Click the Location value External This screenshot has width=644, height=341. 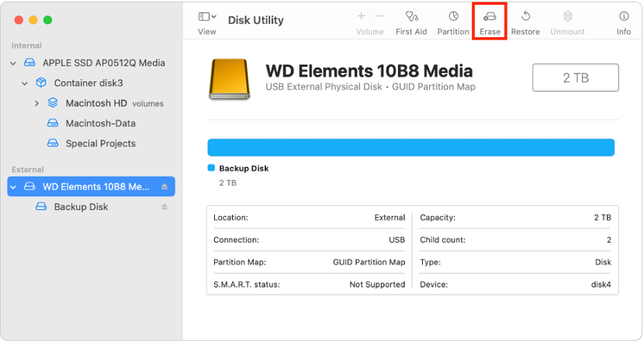(x=390, y=218)
